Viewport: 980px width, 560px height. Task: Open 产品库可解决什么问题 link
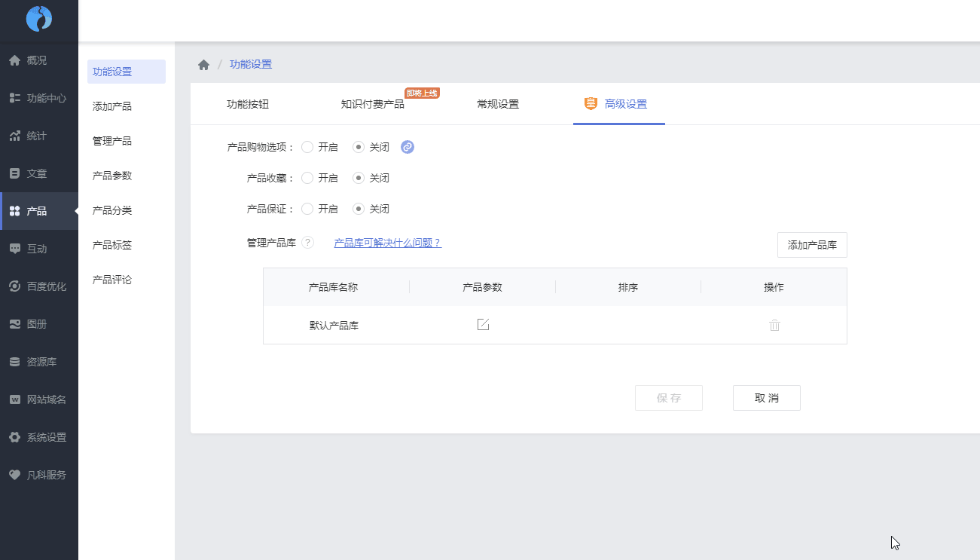tap(388, 243)
